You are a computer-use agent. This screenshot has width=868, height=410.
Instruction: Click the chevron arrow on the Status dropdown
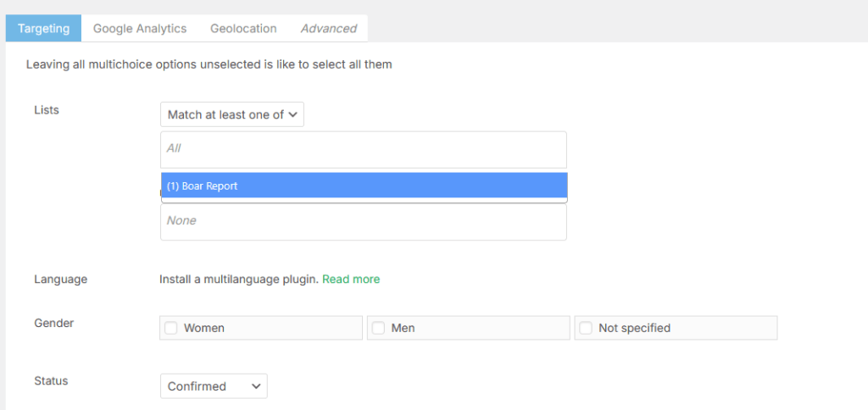coord(256,386)
